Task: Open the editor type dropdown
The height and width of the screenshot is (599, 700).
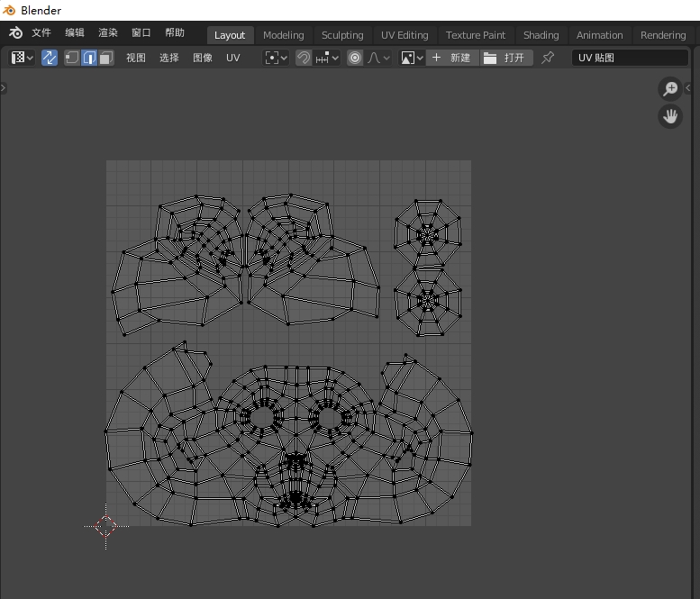Action: (x=22, y=58)
